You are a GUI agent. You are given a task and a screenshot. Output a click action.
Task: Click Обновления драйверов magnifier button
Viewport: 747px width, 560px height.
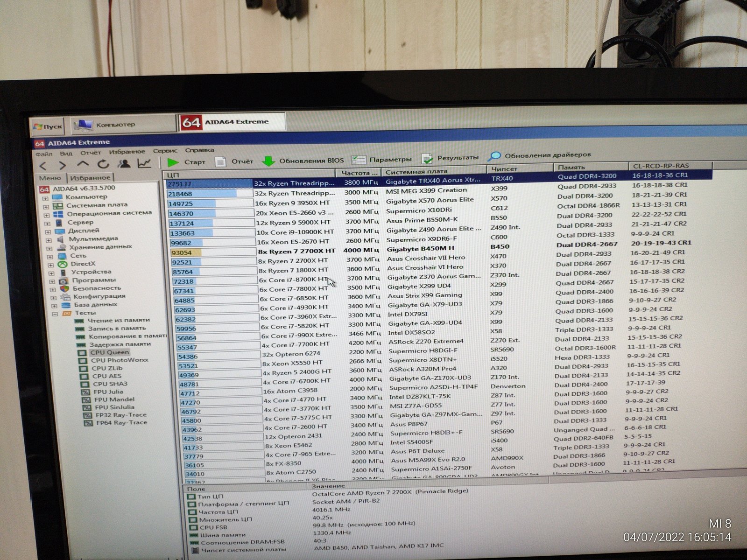(x=539, y=155)
